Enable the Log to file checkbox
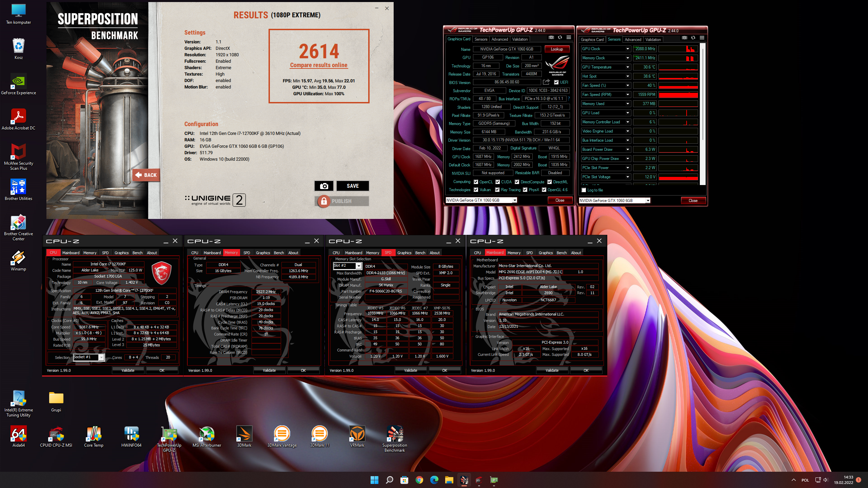 [584, 190]
